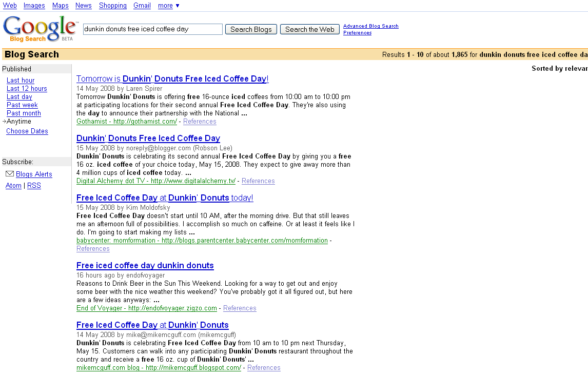The image size is (588, 376).
Task: Open 'Tomorrow is Dunkin' Donuts Free Iced Coffee Day!' result
Action: click(x=172, y=78)
